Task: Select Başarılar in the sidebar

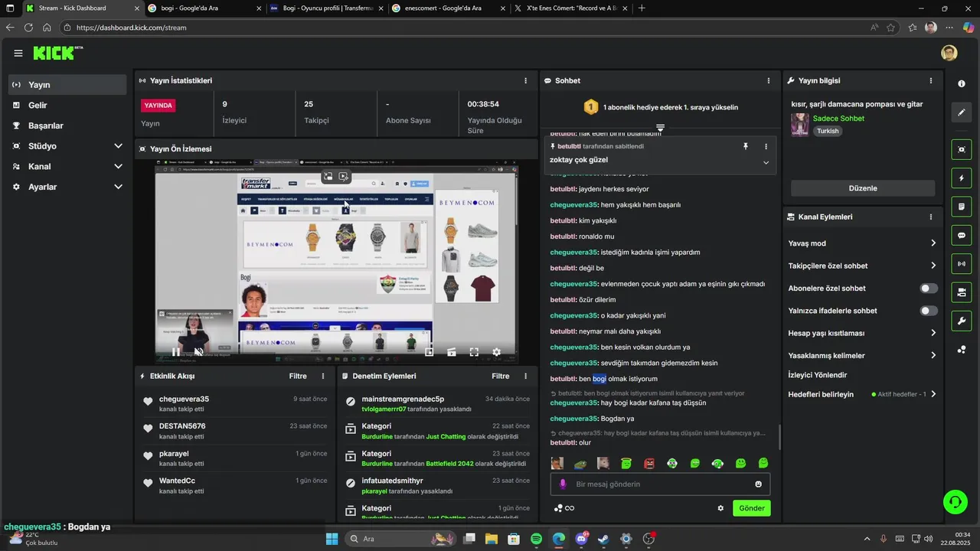Action: coord(67,126)
